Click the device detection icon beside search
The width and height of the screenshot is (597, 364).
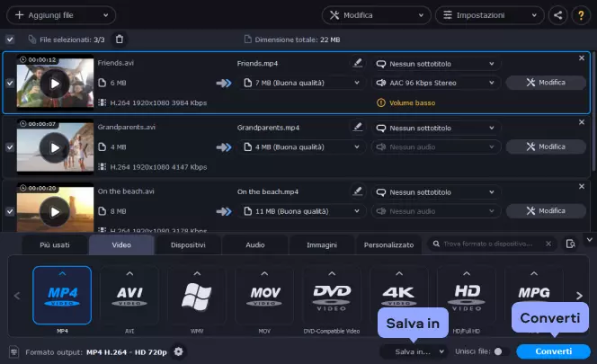[570, 244]
